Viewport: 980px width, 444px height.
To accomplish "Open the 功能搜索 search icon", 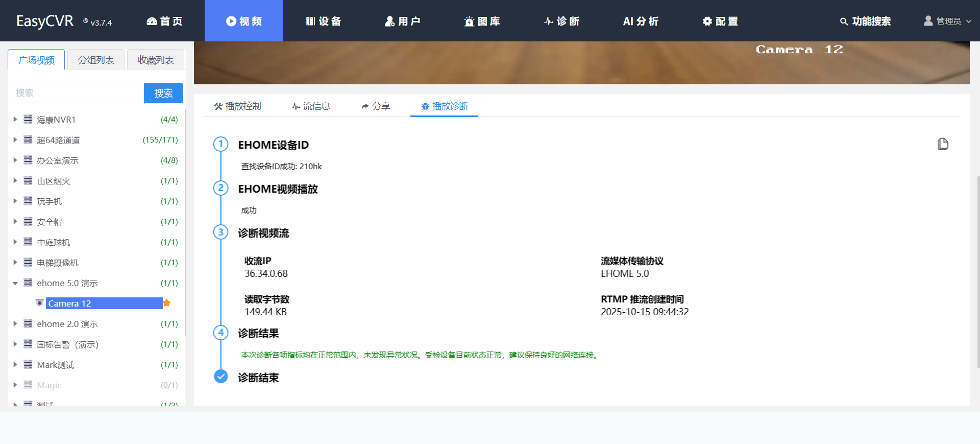I will (x=844, y=21).
